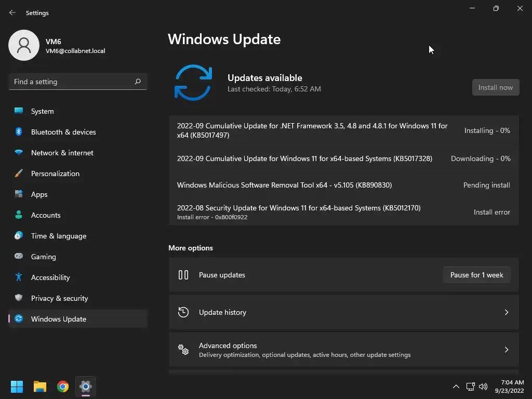This screenshot has width=532, height=399.
Task: Click the Update history clock icon
Action: (183, 312)
